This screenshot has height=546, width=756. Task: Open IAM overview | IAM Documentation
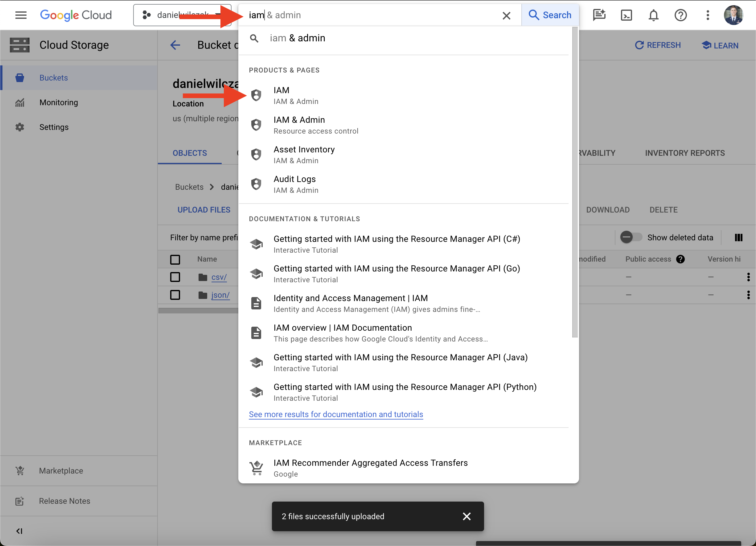(x=403, y=333)
